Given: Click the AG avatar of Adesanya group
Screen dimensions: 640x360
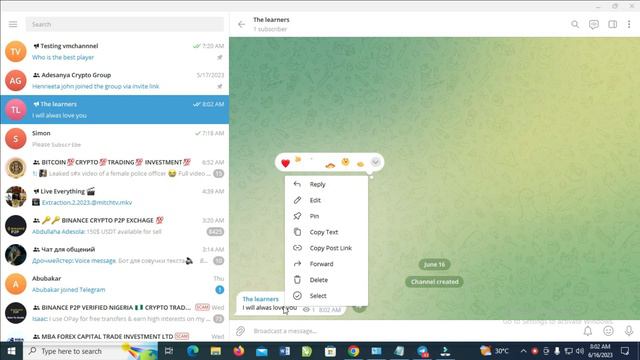Looking at the screenshot, I should click(x=16, y=80).
